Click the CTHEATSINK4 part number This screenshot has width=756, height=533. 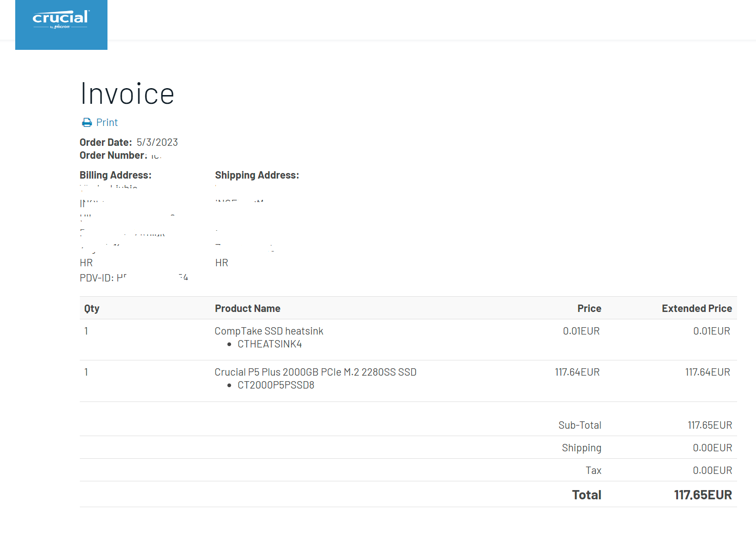[x=269, y=344]
